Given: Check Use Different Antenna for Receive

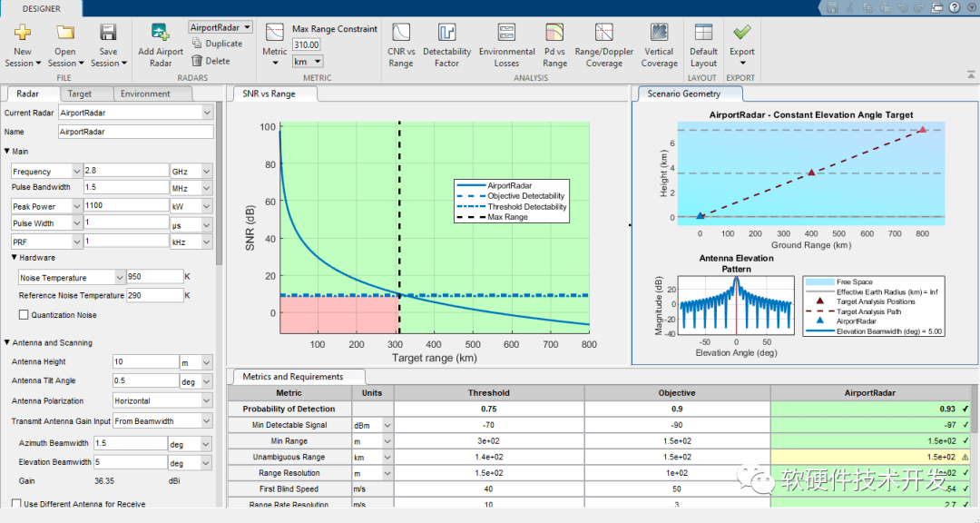Looking at the screenshot, I should [17, 504].
